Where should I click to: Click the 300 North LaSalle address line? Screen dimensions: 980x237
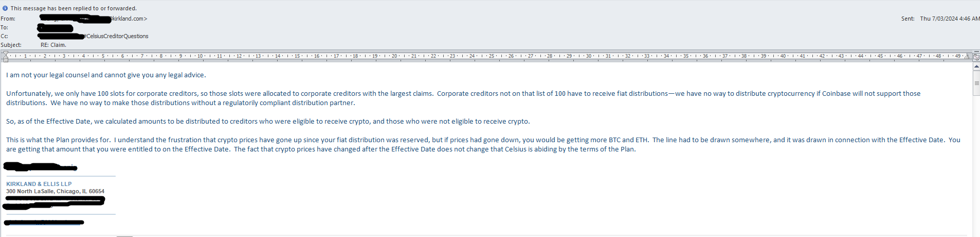(55, 191)
